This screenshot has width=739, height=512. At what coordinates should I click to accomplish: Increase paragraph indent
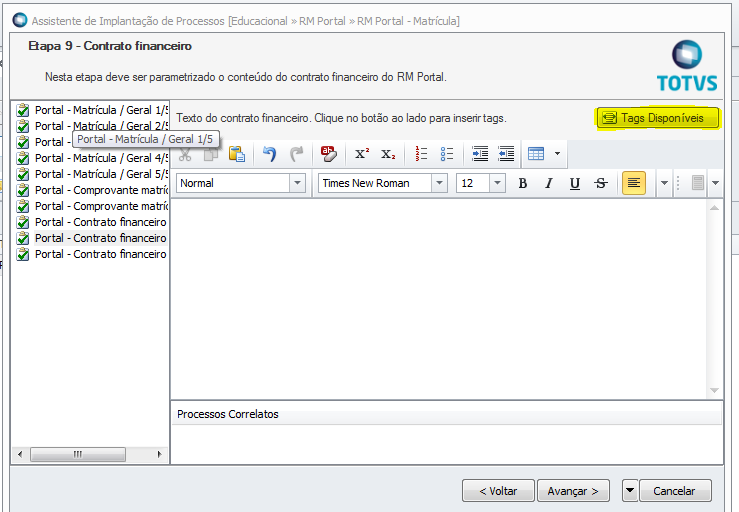[x=480, y=154]
